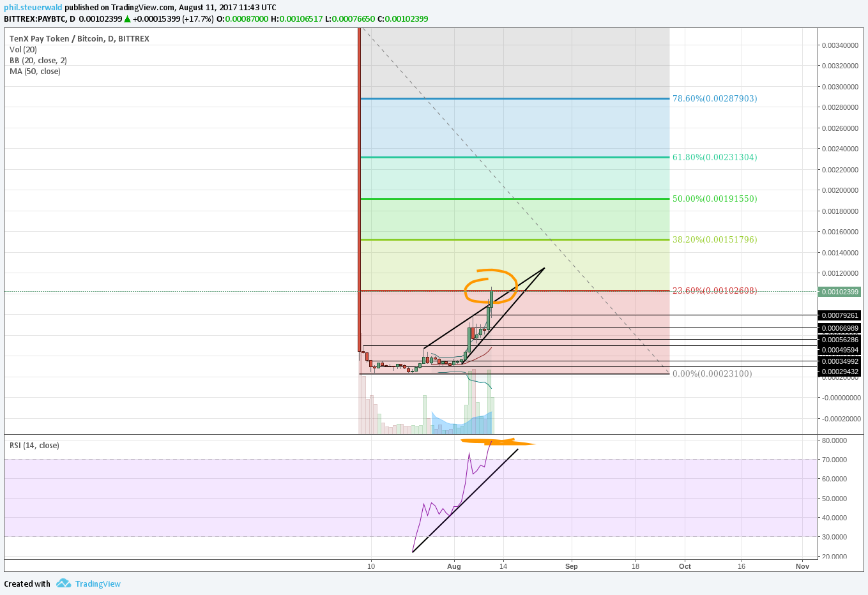
Task: Select the Vol (20) indicator label
Action: point(23,49)
